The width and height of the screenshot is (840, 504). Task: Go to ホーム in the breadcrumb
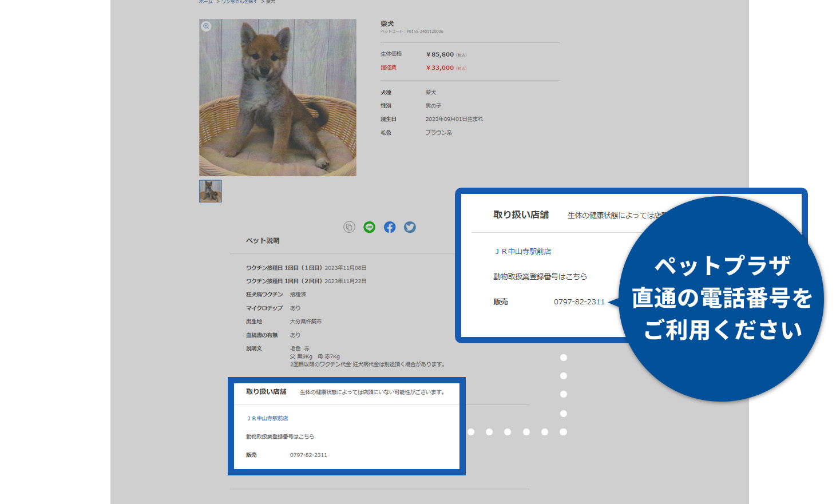pos(205,2)
